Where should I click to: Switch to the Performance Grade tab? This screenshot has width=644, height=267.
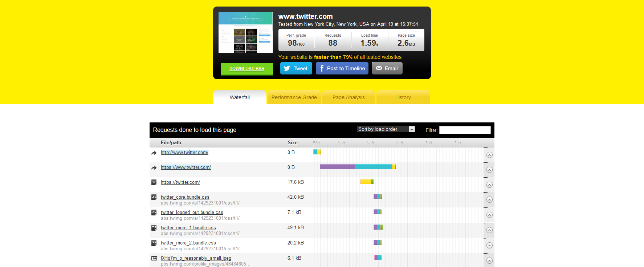(294, 97)
